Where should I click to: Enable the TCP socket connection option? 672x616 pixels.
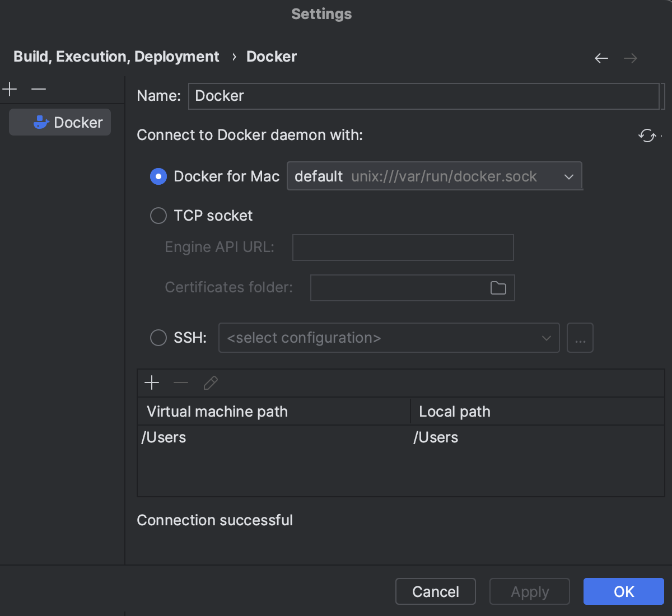point(158,216)
